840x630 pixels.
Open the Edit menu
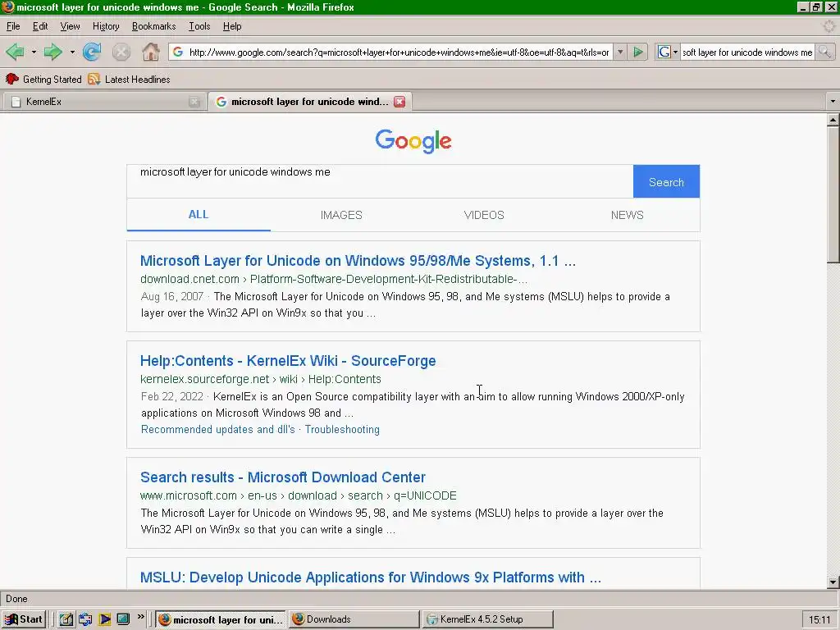coord(40,26)
